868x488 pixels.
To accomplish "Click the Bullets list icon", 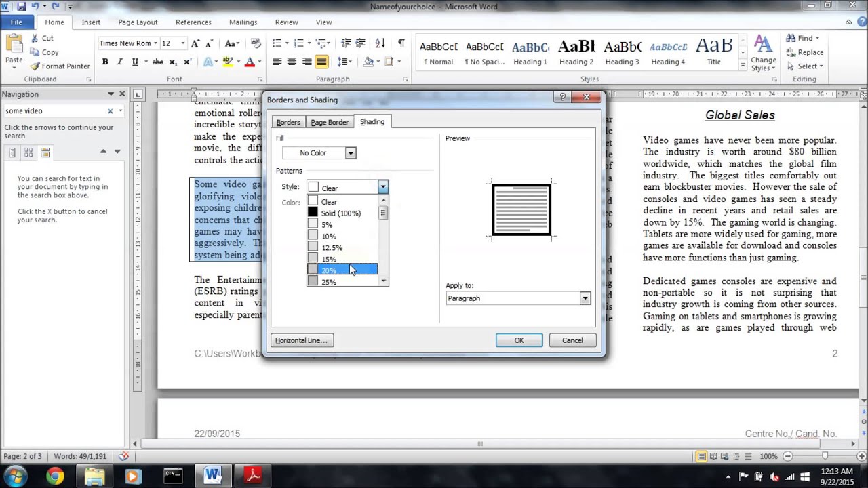I will (277, 43).
